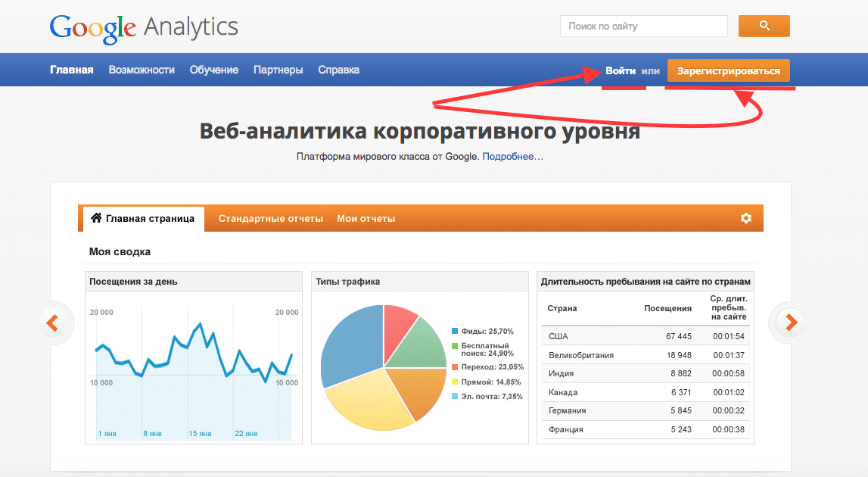Follow the Подробнее… link
868x477 pixels.
(512, 157)
